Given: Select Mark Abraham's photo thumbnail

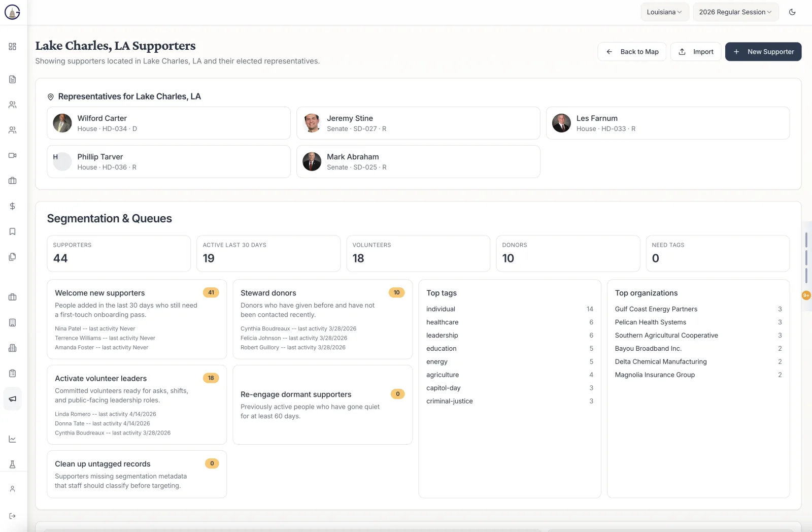Looking at the screenshot, I should 312,161.
